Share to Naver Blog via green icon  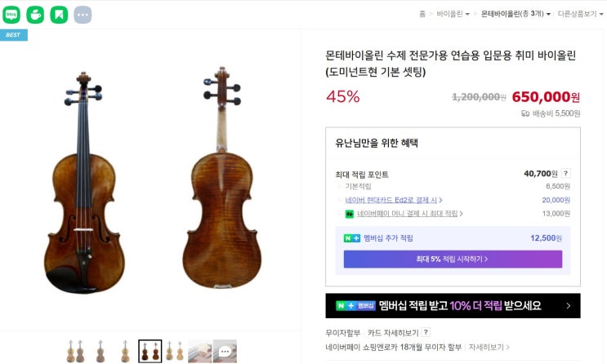[x=11, y=14]
